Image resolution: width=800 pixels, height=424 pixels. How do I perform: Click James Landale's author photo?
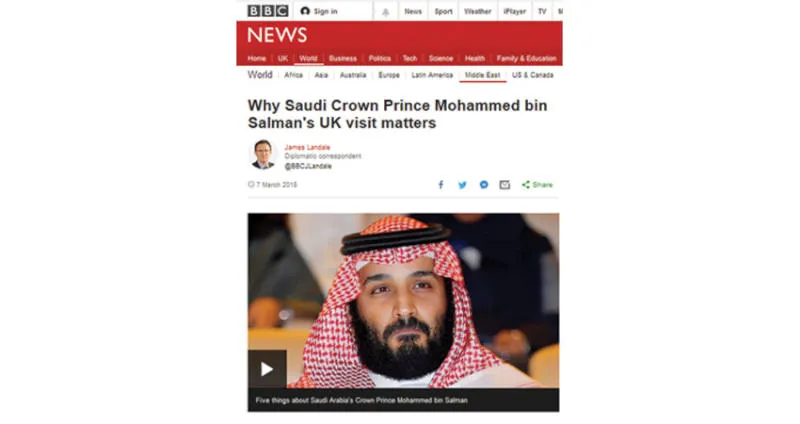263,154
